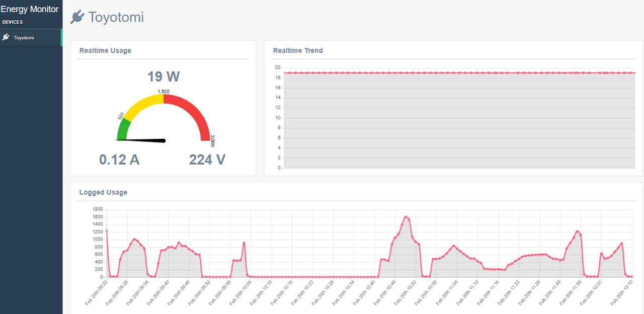This screenshot has width=644, height=314.
Task: Click the 'Feb 20th 09:40' axis label
Action: [x=158, y=293]
